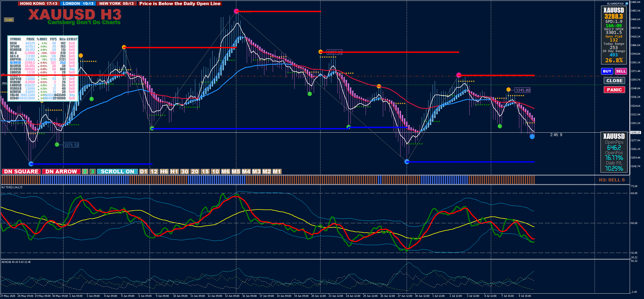Select the M5 timeframe button

click(x=236, y=171)
